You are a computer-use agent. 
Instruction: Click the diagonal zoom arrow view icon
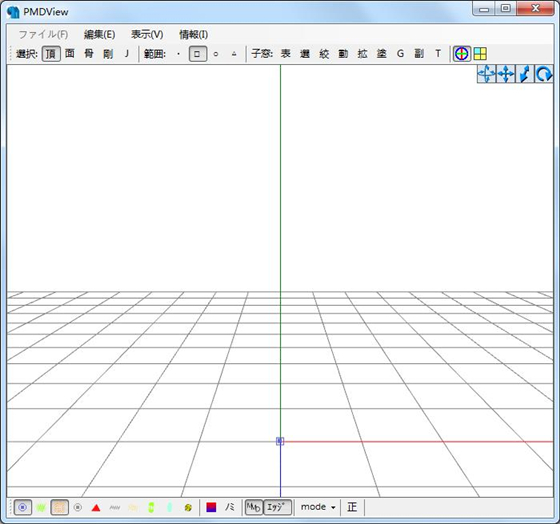[525, 75]
